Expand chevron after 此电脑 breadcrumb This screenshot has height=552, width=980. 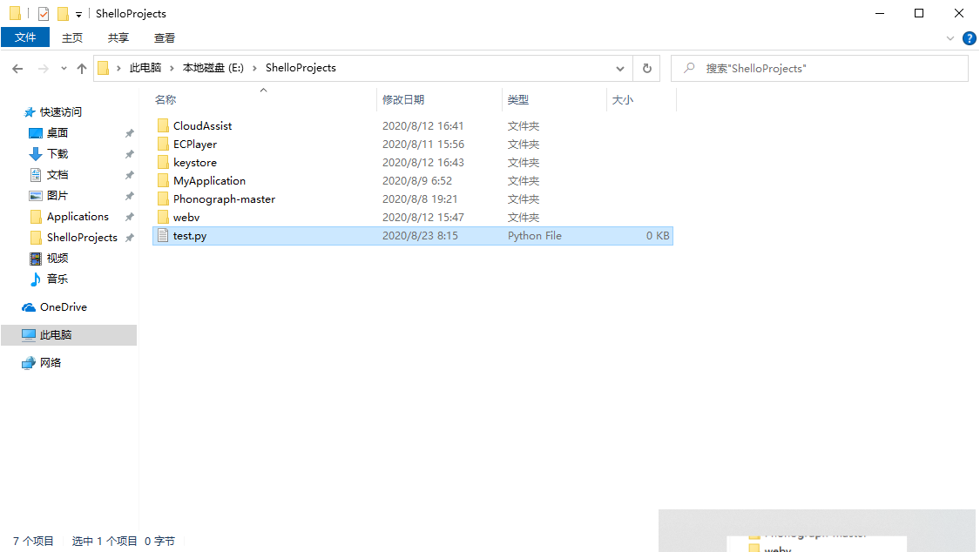point(172,68)
